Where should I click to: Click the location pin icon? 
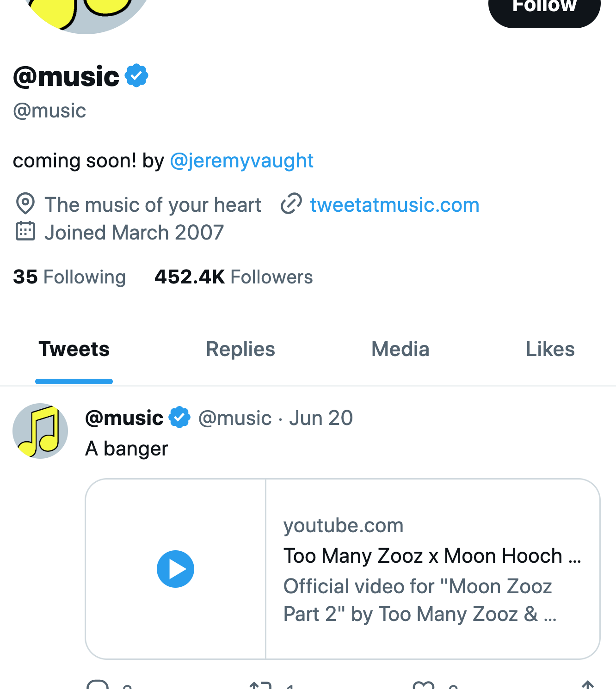coord(25,203)
